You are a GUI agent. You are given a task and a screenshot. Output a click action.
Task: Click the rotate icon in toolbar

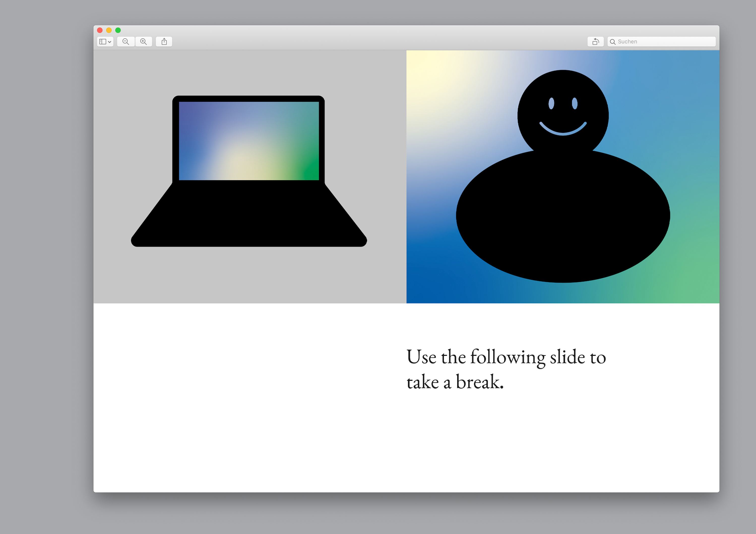[x=595, y=42]
